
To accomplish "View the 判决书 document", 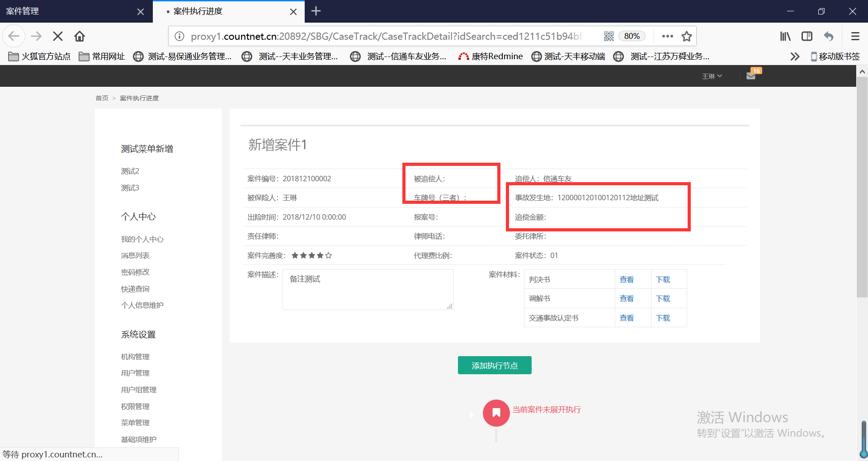I will pyautogui.click(x=627, y=279).
